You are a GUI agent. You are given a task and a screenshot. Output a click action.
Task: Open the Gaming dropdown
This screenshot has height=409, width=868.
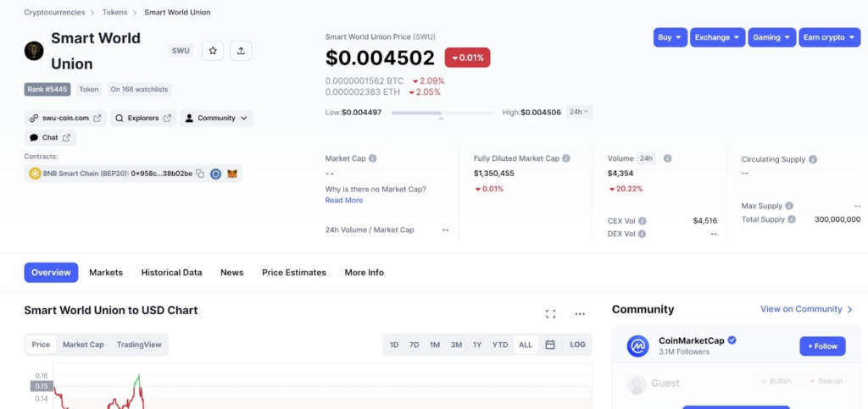coord(771,37)
